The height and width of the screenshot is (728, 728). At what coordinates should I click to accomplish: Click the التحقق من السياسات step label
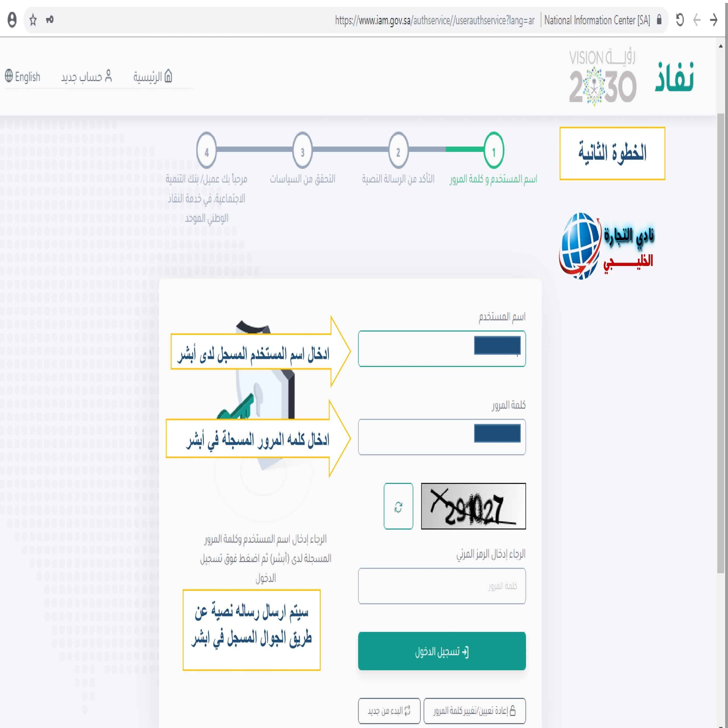tap(302, 179)
